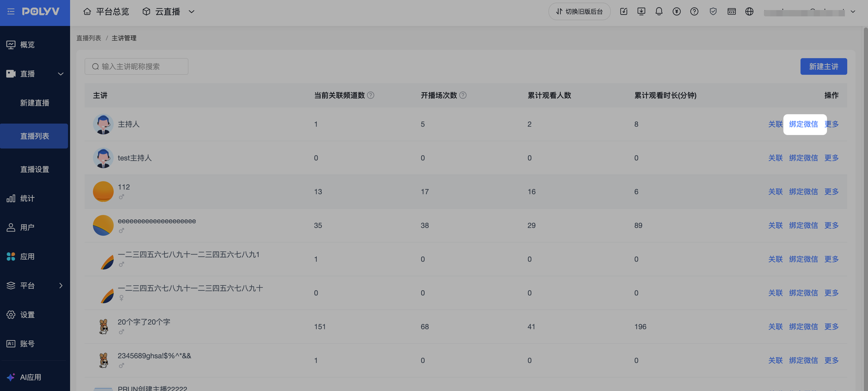Click 关联 for speaker 112
Viewport: 868px width, 391px height.
pos(775,192)
